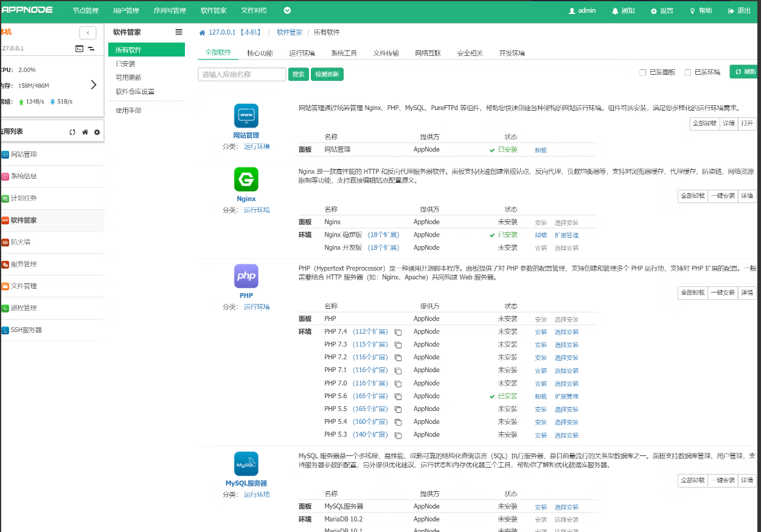Click 全部卸载 button for MySQL服务器

tap(693, 480)
